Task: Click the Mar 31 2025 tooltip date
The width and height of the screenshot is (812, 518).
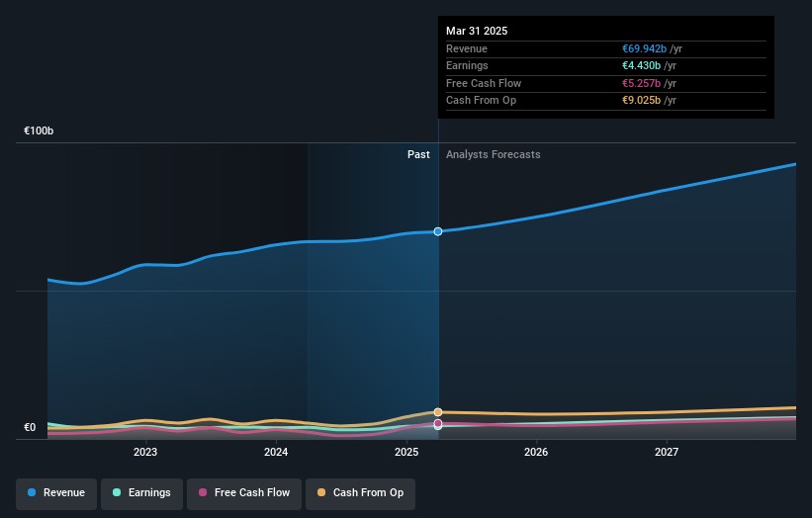Action: pyautogui.click(x=477, y=31)
